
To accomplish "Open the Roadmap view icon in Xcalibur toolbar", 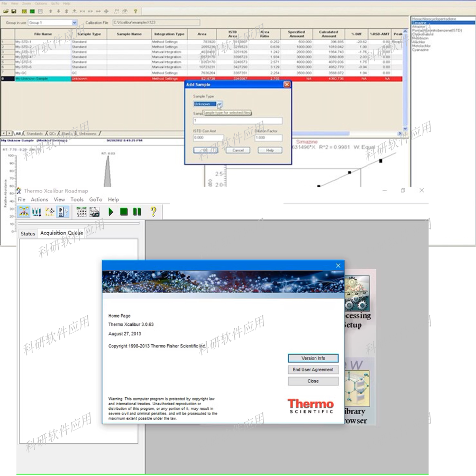I will coord(24,212).
